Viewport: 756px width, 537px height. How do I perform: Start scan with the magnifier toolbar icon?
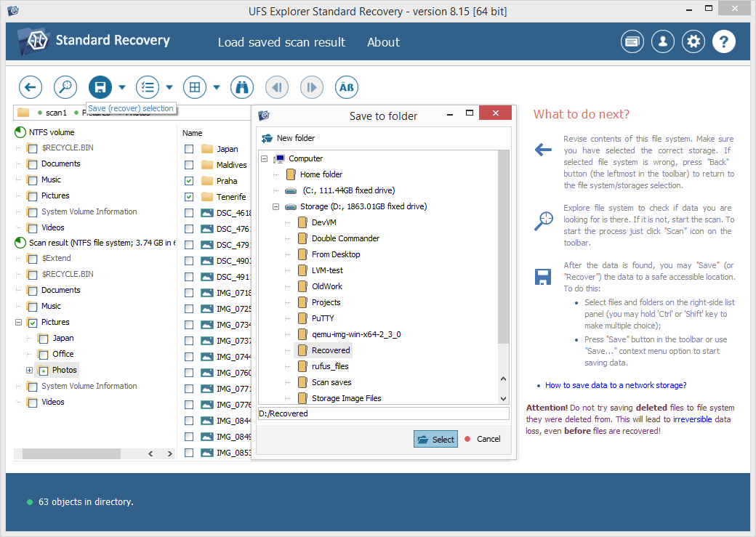[65, 87]
